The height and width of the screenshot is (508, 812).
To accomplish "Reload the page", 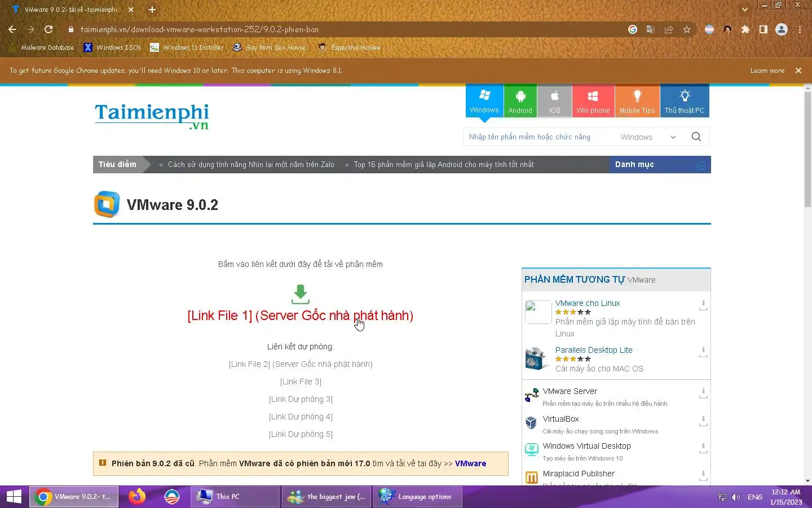I will [48, 29].
